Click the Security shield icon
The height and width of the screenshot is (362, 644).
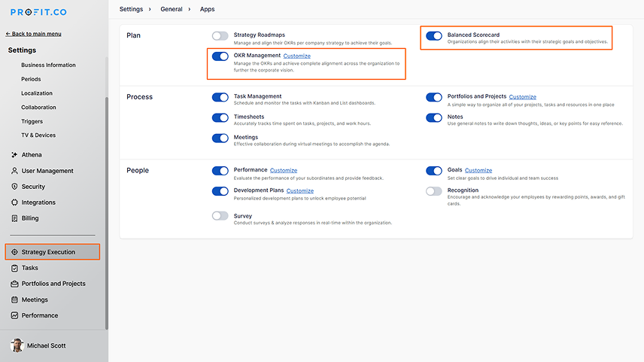[14, 187]
